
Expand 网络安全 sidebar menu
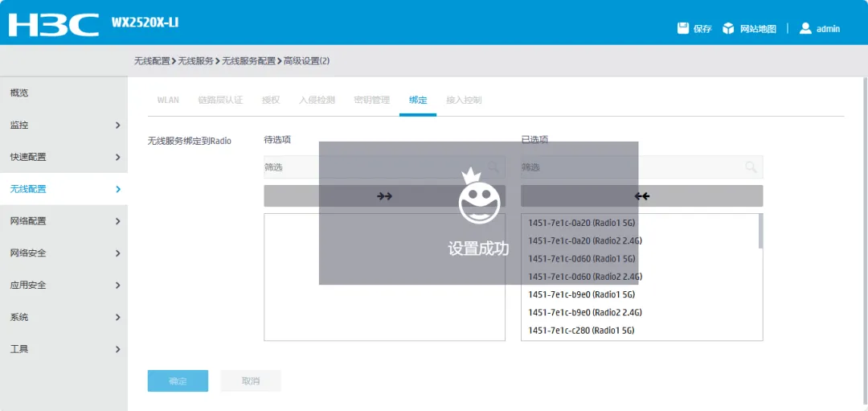click(x=63, y=253)
